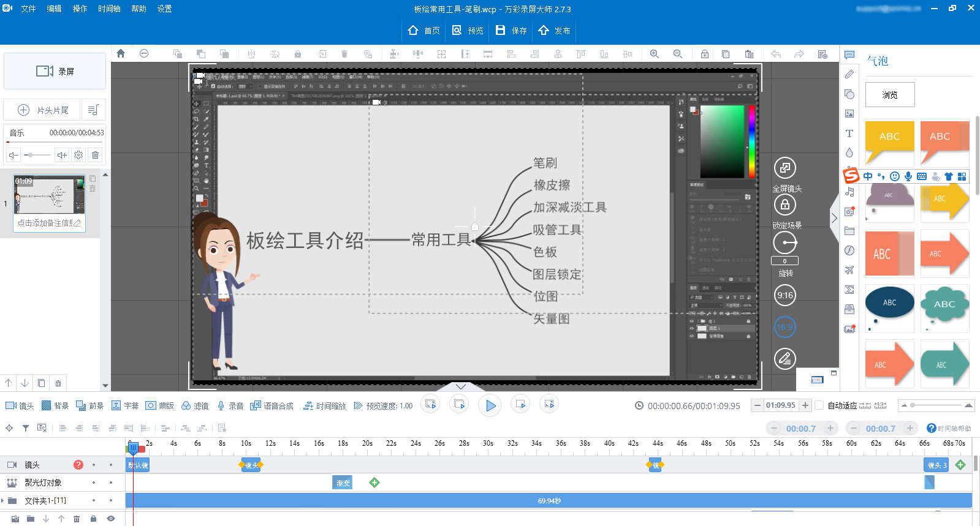Select the pencil draw tool icon

pyautogui.click(x=849, y=75)
